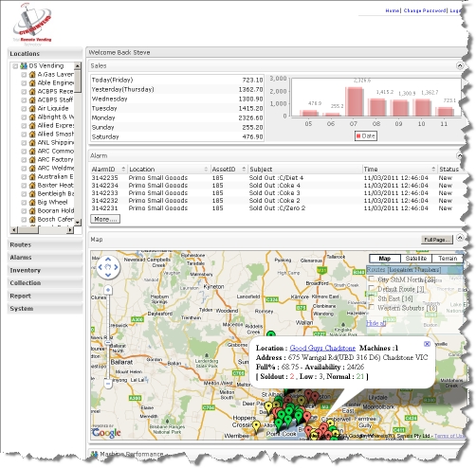Viewport: 476px width, 468px height.
Task: Tick the checkbox next to Allied Smash
Action: [24, 135]
